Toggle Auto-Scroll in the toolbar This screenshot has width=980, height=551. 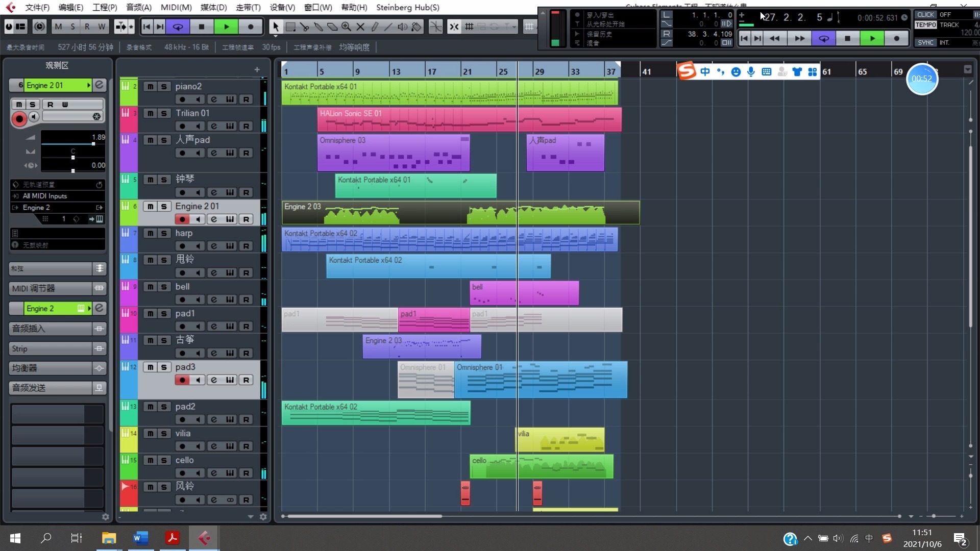(x=120, y=27)
